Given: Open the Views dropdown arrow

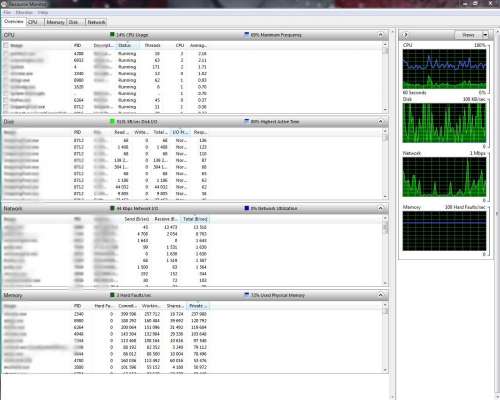Looking at the screenshot, I should click(x=485, y=35).
